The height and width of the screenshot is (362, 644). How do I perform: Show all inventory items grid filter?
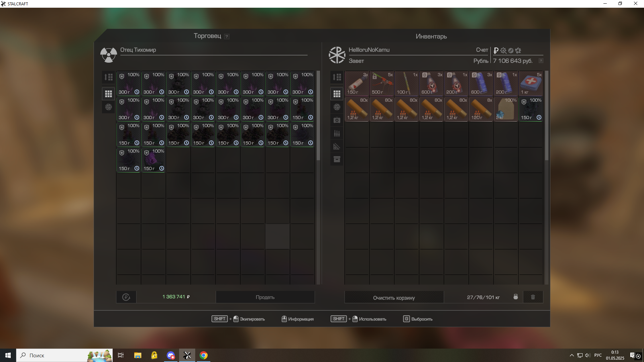click(337, 94)
